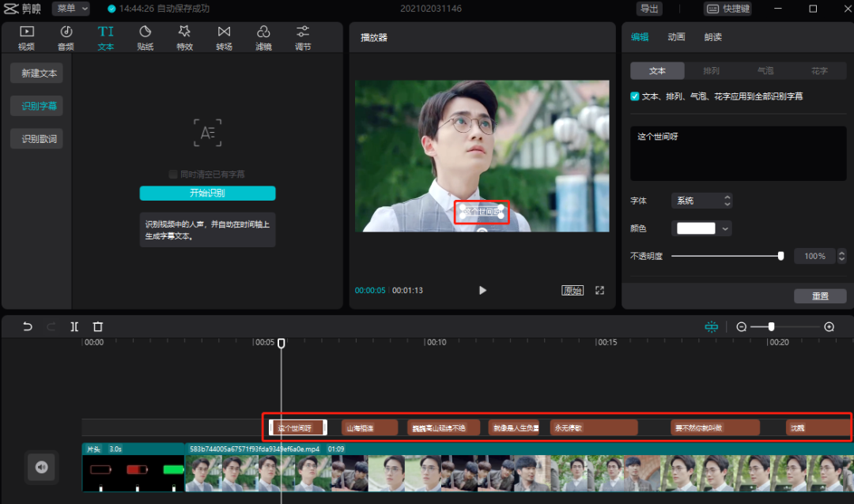854x504 pixels.
Task: Open the 菜单 dropdown menu
Action: (71, 9)
